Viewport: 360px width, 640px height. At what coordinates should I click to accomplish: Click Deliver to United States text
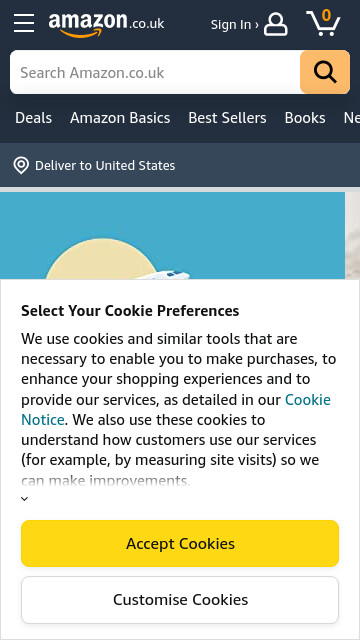tap(105, 166)
